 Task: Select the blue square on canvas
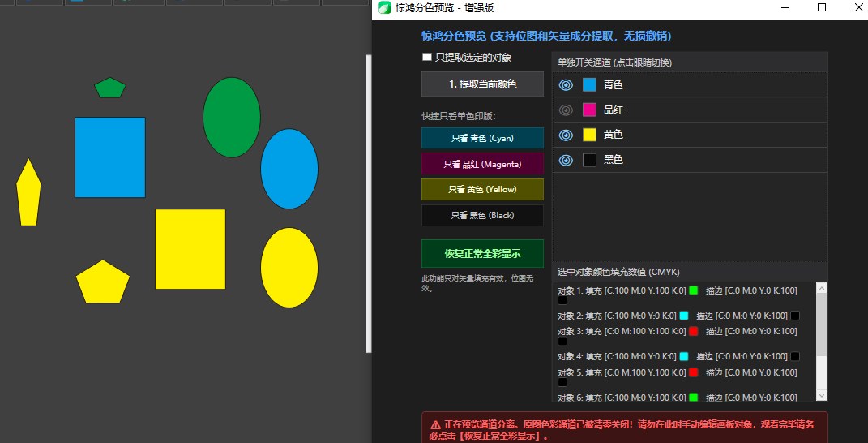click(110, 157)
